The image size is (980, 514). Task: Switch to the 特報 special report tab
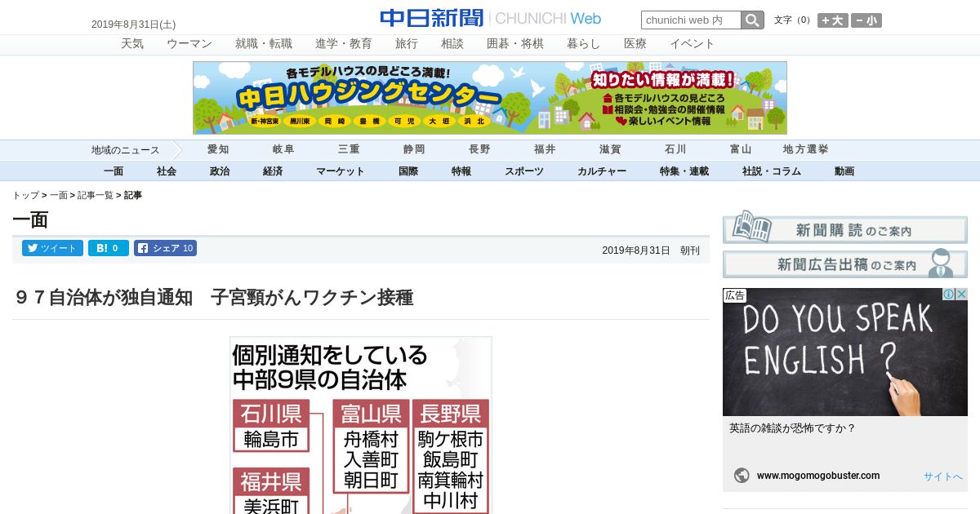click(461, 171)
